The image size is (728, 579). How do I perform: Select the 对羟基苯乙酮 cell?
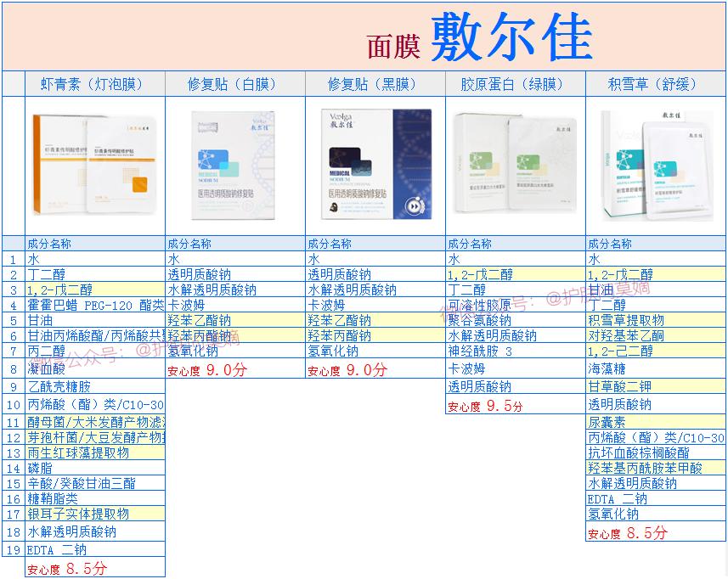pyautogui.click(x=656, y=335)
